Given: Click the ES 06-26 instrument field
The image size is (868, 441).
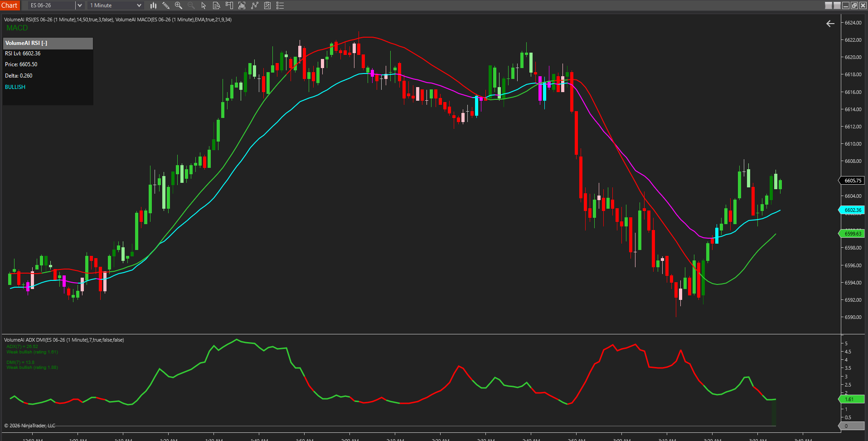Looking at the screenshot, I should tap(52, 5).
